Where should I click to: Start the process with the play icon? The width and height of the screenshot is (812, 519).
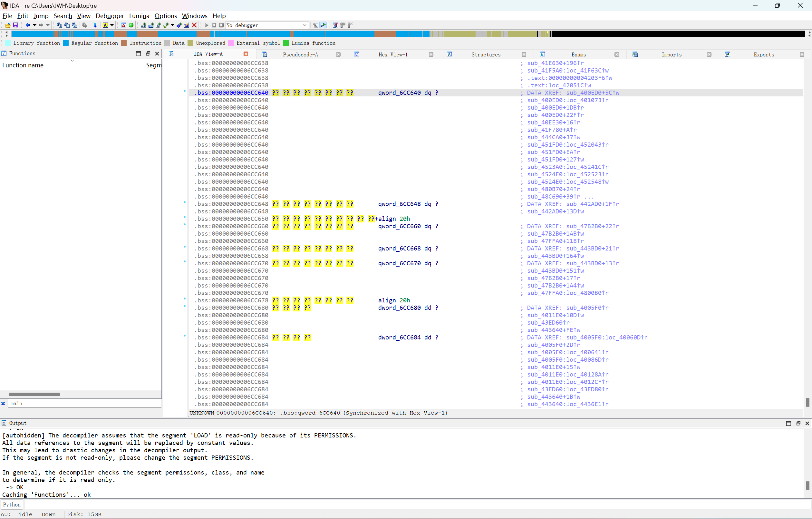pos(206,25)
